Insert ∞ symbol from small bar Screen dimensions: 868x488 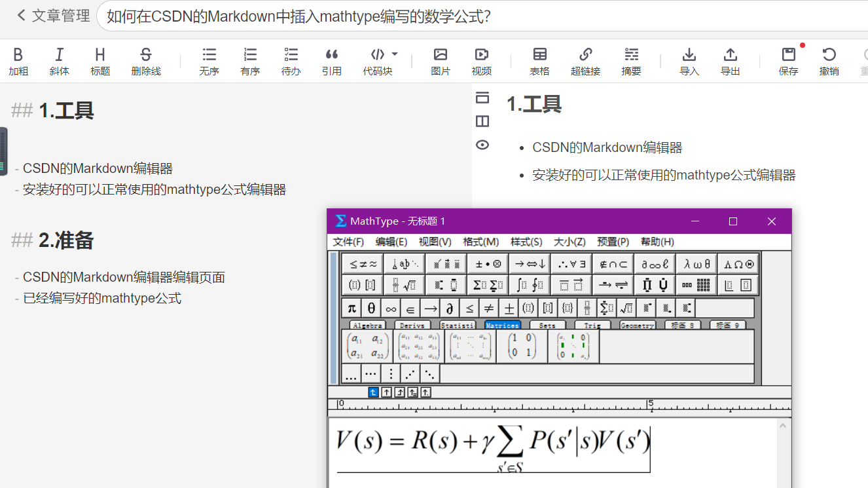[391, 308]
